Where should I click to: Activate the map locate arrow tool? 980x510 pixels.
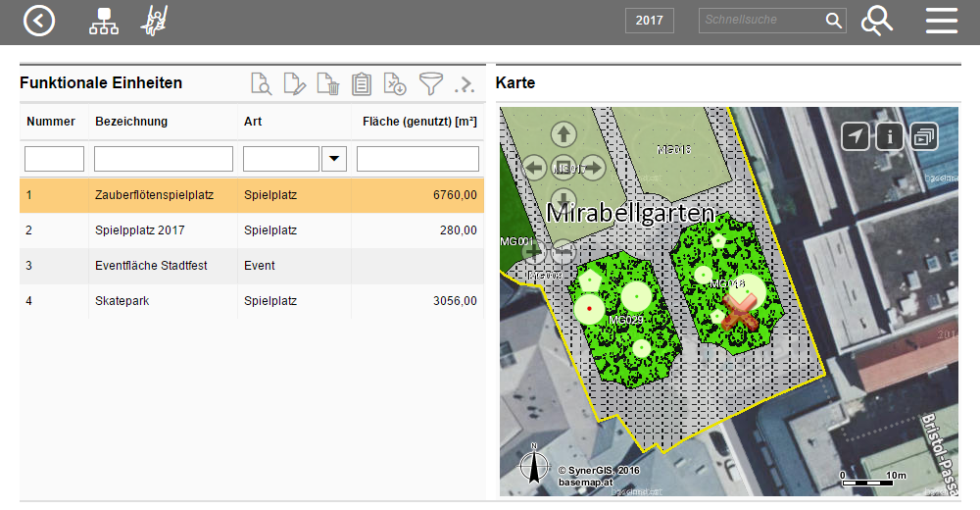click(855, 135)
